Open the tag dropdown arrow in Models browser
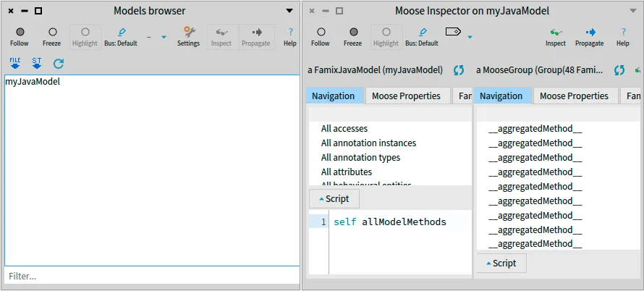Image resolution: width=644 pixels, height=291 pixels. pos(164,37)
